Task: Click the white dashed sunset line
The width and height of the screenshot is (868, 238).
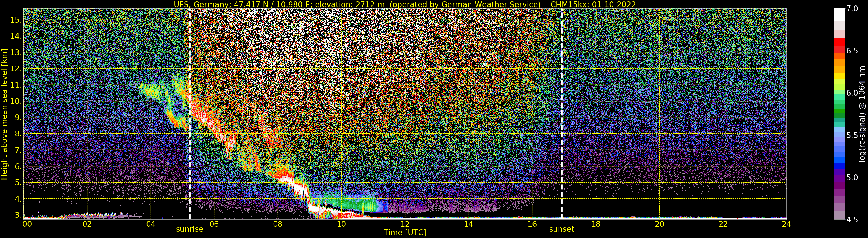Action: point(562,114)
